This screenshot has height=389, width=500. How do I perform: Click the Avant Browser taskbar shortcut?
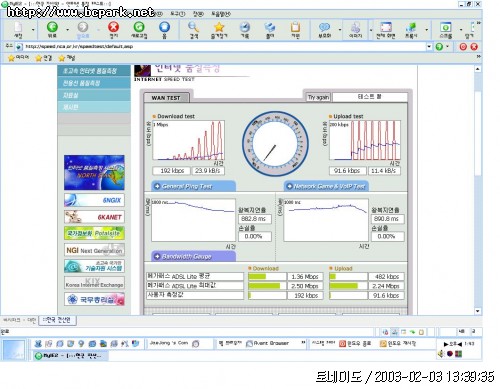pyautogui.click(x=267, y=343)
